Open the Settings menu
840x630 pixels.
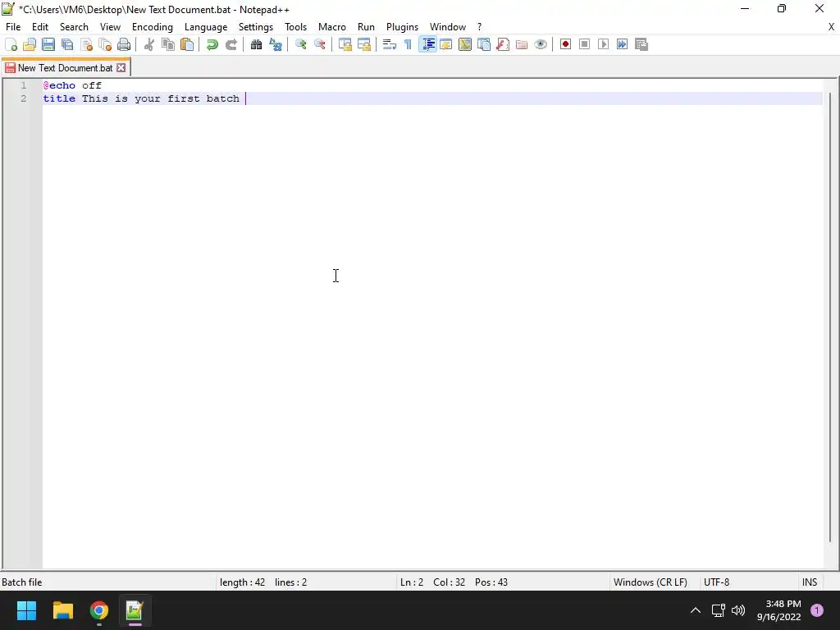256,27
